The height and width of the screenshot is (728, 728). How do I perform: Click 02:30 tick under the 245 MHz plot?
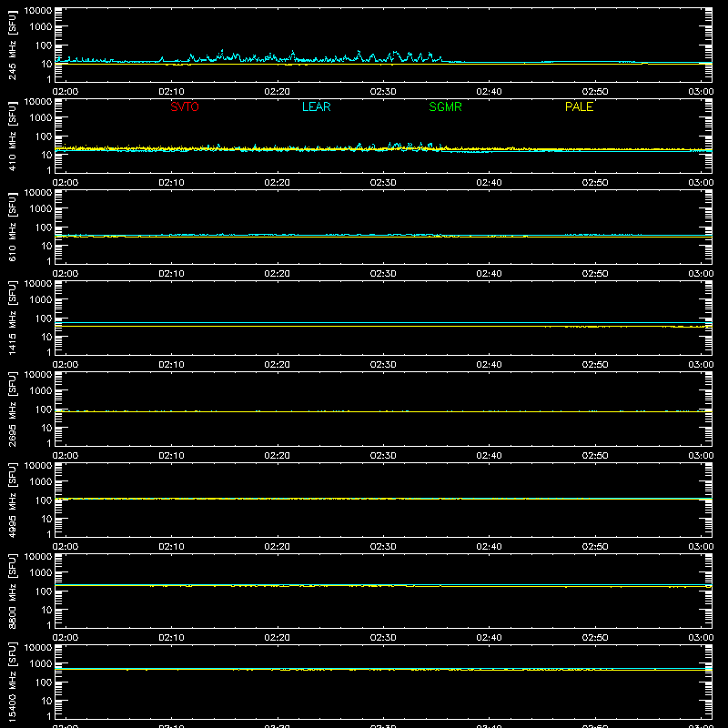(x=383, y=92)
